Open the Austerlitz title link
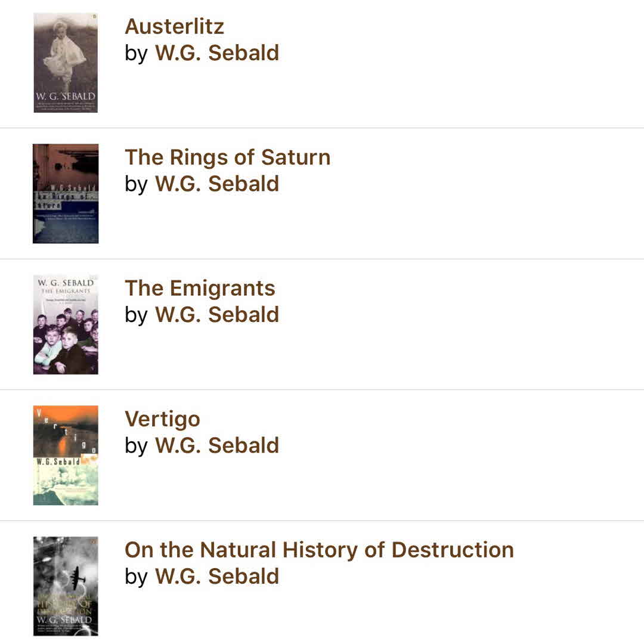 (x=174, y=27)
